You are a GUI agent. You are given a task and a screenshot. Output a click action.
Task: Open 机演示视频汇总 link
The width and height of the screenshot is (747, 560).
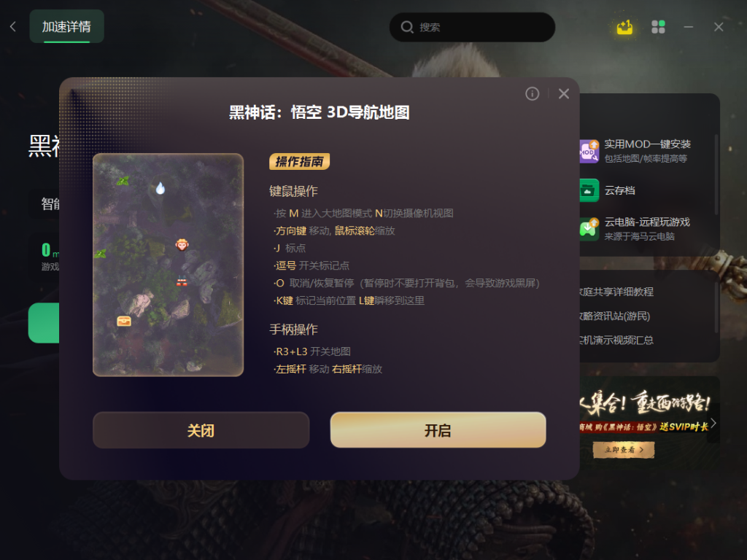point(616,340)
